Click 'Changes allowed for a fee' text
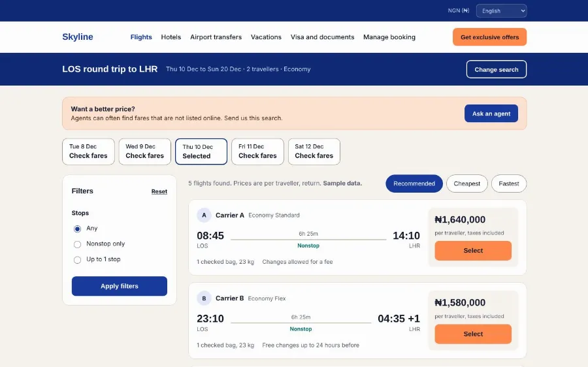The height and width of the screenshot is (367, 588). (297, 262)
